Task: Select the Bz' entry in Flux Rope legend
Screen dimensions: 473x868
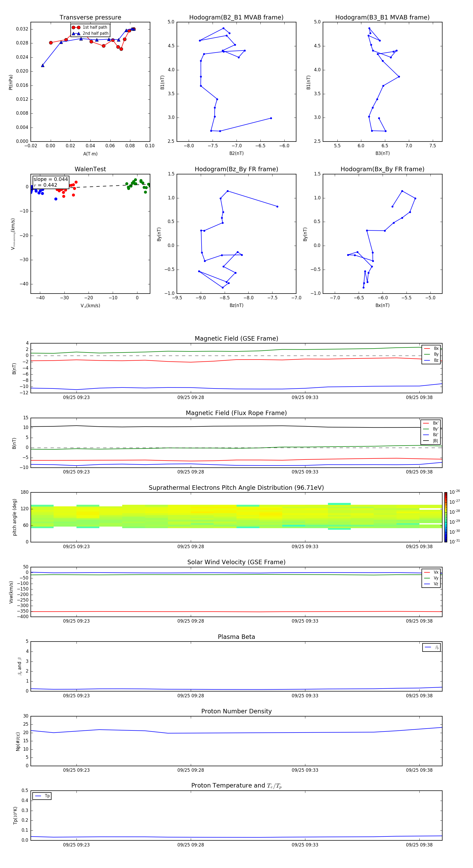Action: pyautogui.click(x=431, y=435)
